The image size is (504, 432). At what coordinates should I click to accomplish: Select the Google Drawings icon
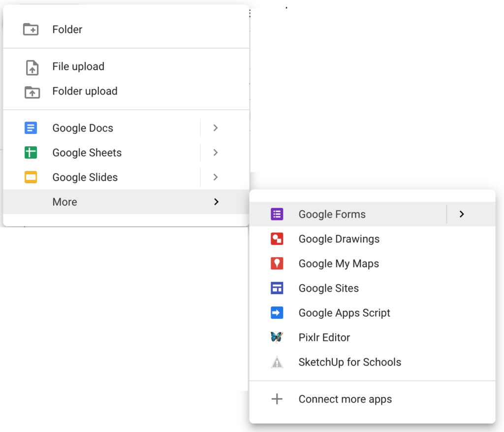278,238
